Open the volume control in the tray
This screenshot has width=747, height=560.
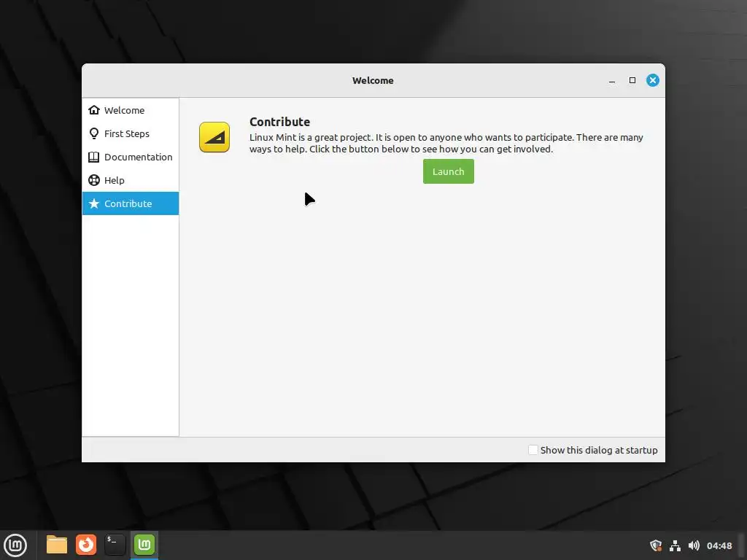[694, 545]
